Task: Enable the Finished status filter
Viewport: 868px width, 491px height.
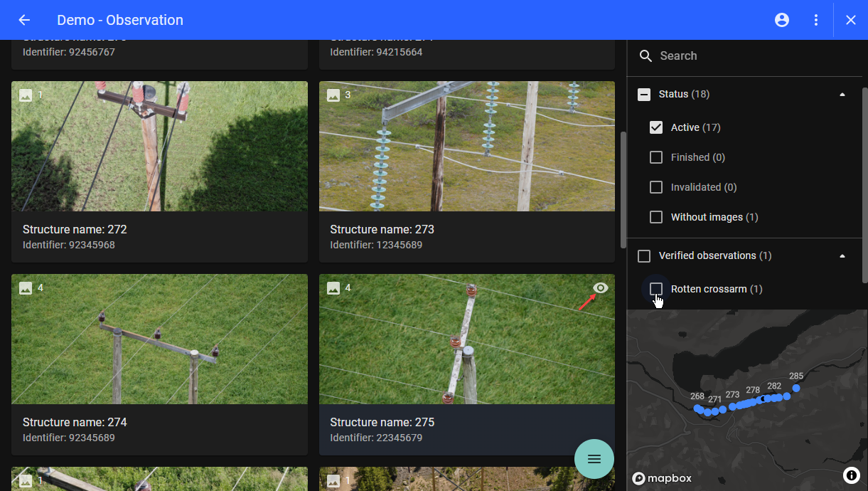Action: click(x=656, y=157)
